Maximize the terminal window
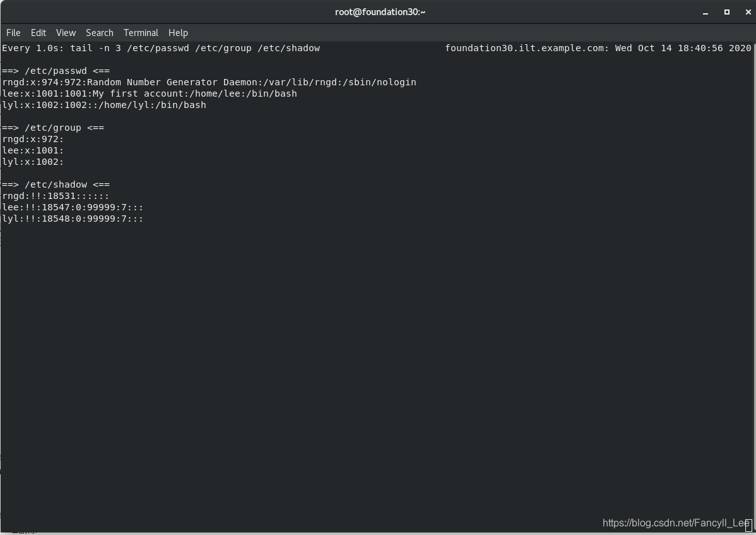 (x=726, y=12)
